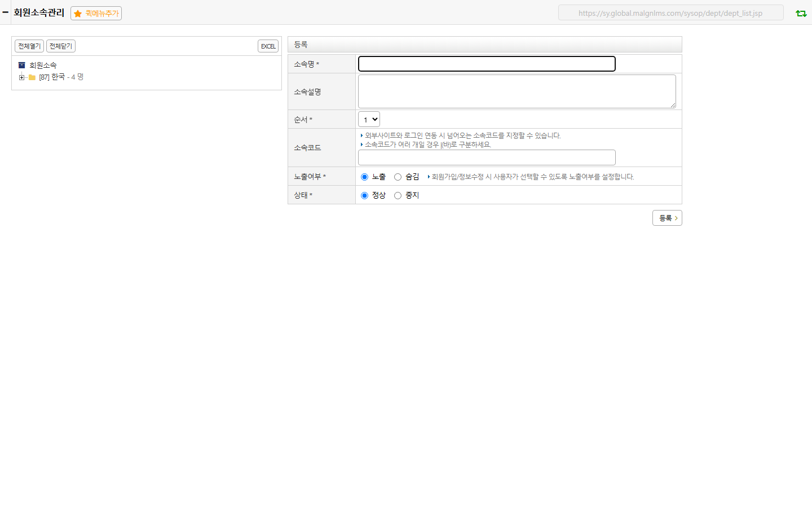The height and width of the screenshot is (508, 812).
Task: Click the 한국 folder icon
Action: (x=32, y=77)
